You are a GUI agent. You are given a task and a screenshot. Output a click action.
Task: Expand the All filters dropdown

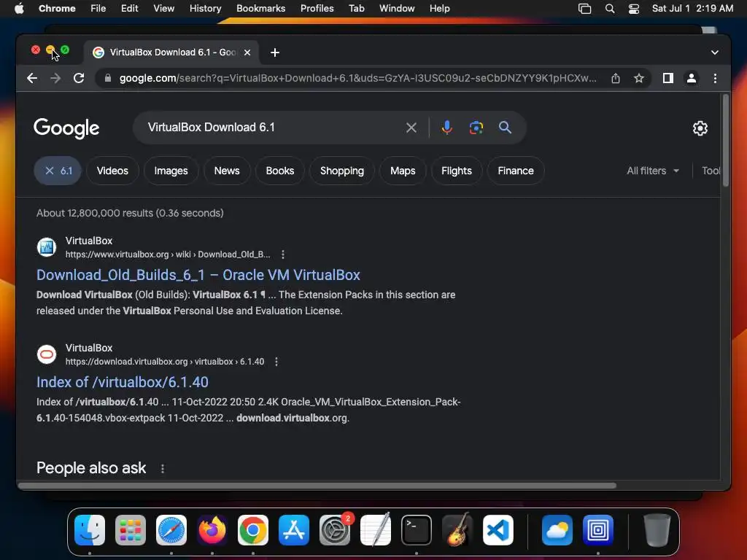653,171
